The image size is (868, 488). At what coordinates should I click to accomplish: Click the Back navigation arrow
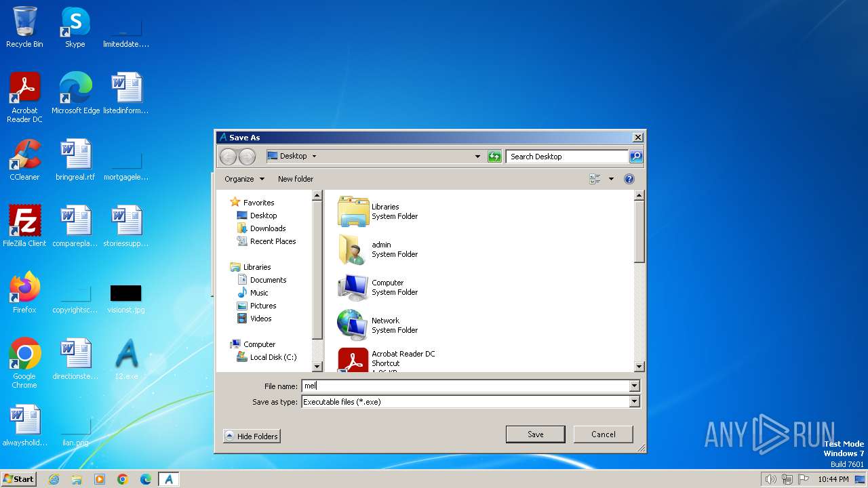(229, 157)
